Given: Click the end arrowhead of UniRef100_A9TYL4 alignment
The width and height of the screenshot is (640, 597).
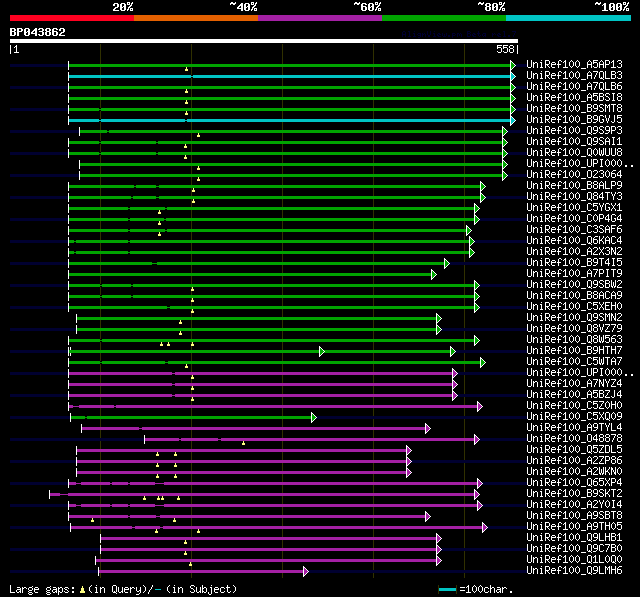Looking at the screenshot, I should [428, 429].
